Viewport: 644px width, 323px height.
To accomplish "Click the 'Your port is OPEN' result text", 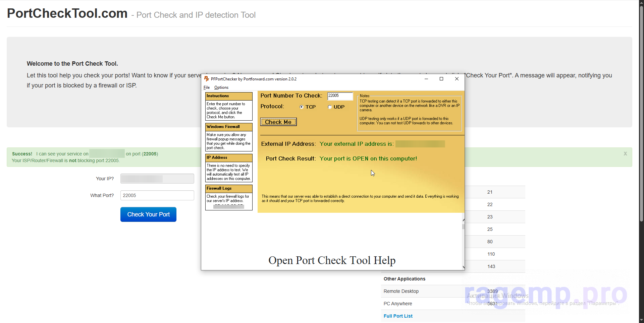I will (368, 158).
